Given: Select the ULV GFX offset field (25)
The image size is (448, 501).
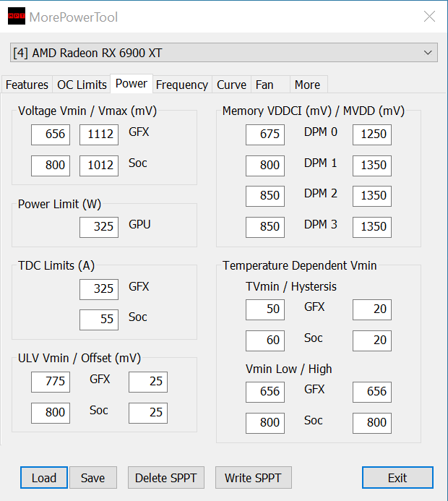Looking at the screenshot, I should click(x=148, y=382).
